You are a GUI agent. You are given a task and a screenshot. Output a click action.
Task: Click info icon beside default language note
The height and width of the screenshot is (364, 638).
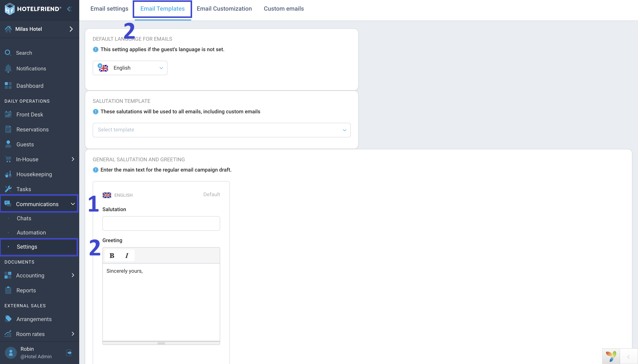click(96, 49)
